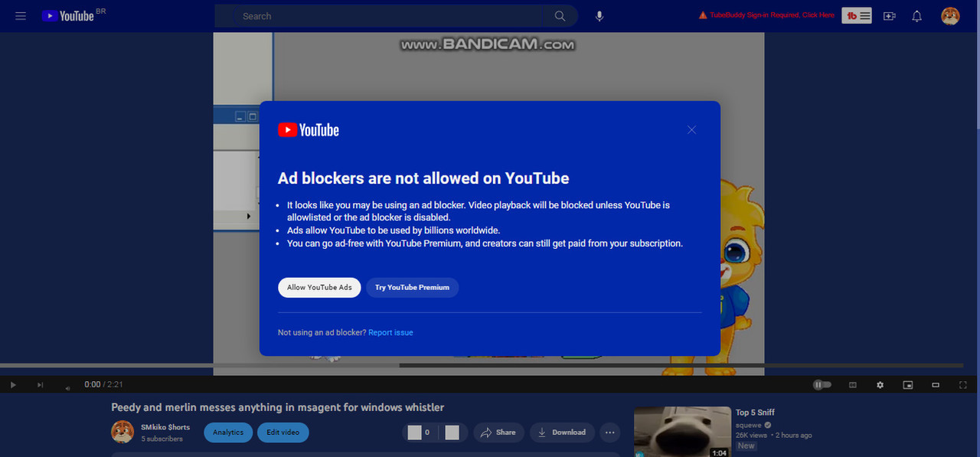Click the video progress bar
Image resolution: width=980 pixels, height=457 pixels.
482,365
